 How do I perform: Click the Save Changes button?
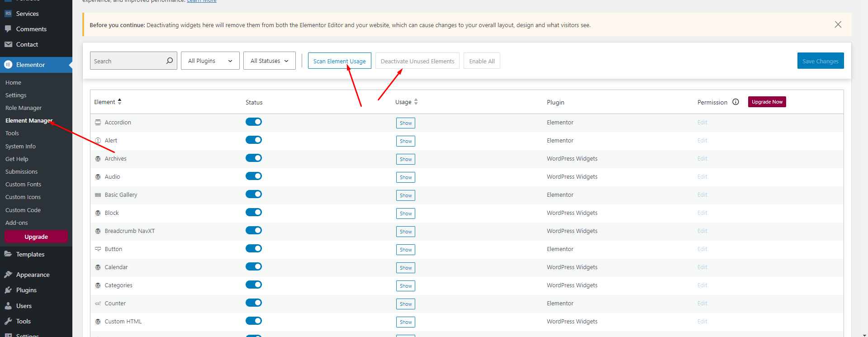pos(821,61)
